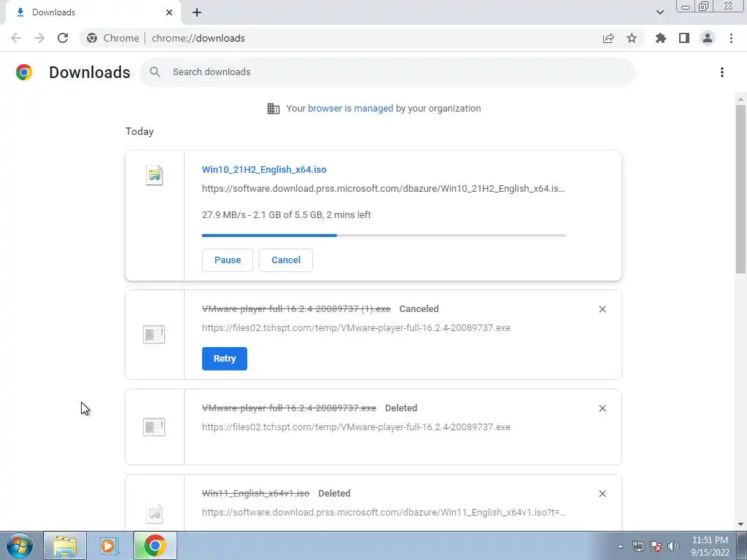Click the Chrome logo beside Downloads title
This screenshot has height=560, width=747.
[x=24, y=72]
